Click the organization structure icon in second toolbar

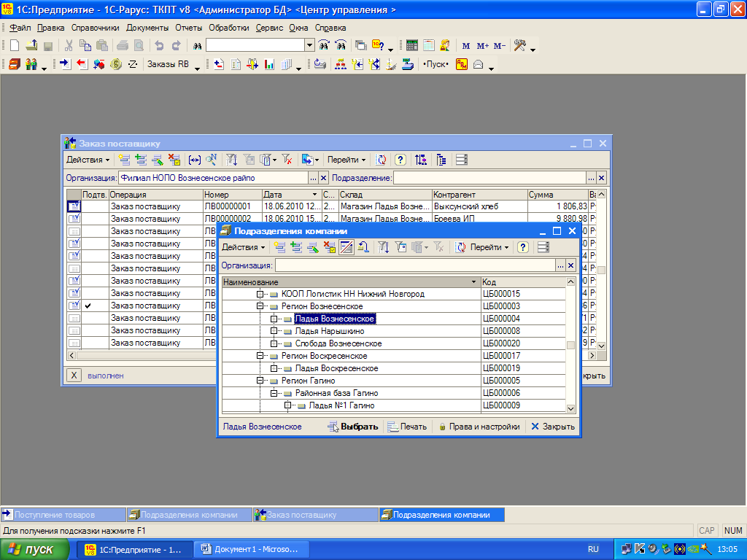[341, 64]
